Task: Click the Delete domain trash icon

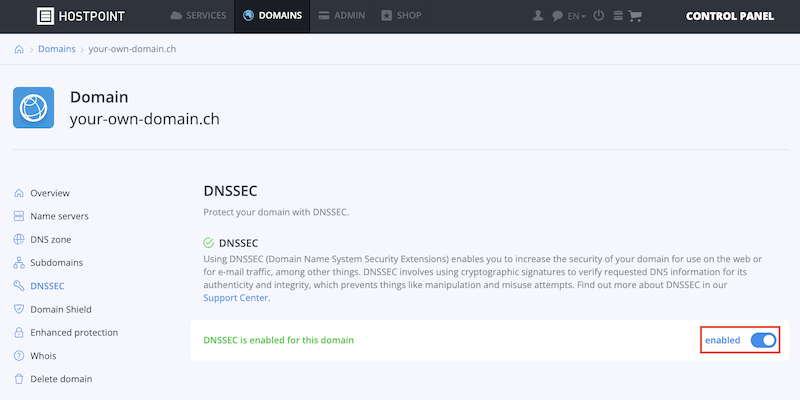Action: (19, 379)
